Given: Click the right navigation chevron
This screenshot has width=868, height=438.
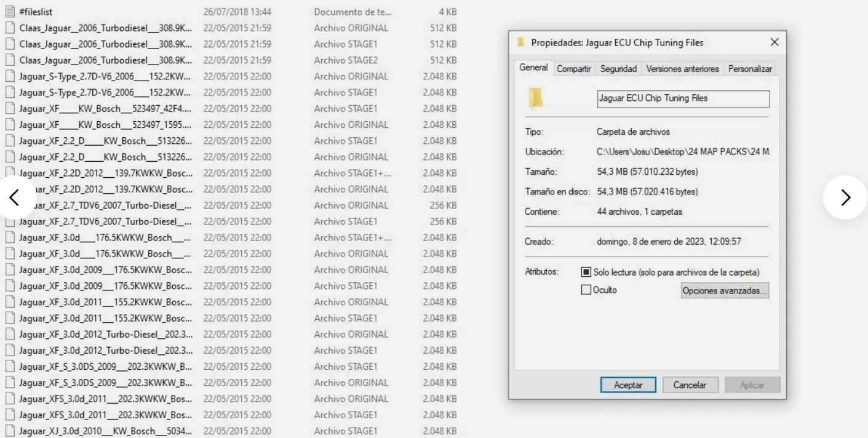Looking at the screenshot, I should [x=846, y=197].
